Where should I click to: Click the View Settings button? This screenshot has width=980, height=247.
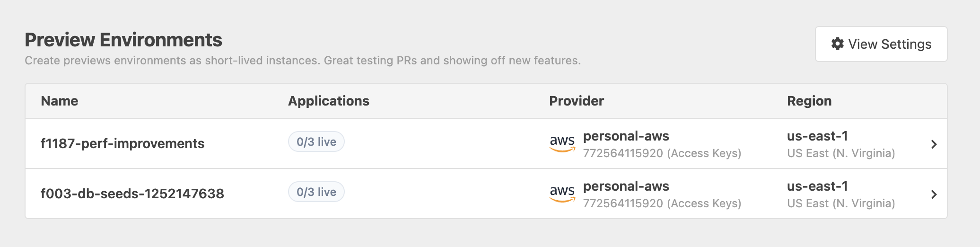coord(881,44)
